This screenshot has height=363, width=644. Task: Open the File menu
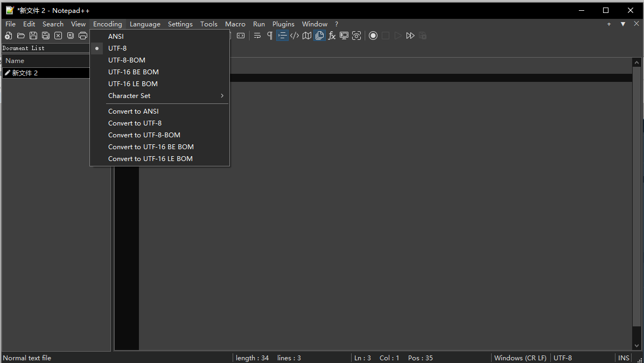10,24
